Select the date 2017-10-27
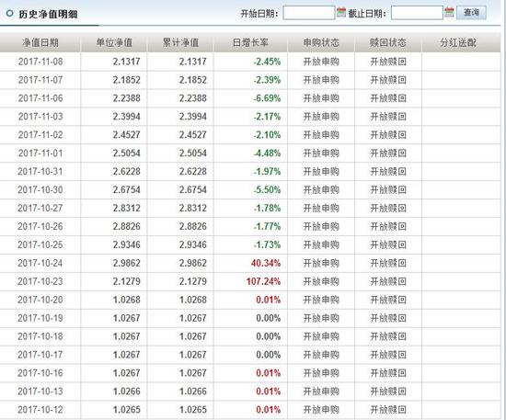 click(x=40, y=208)
